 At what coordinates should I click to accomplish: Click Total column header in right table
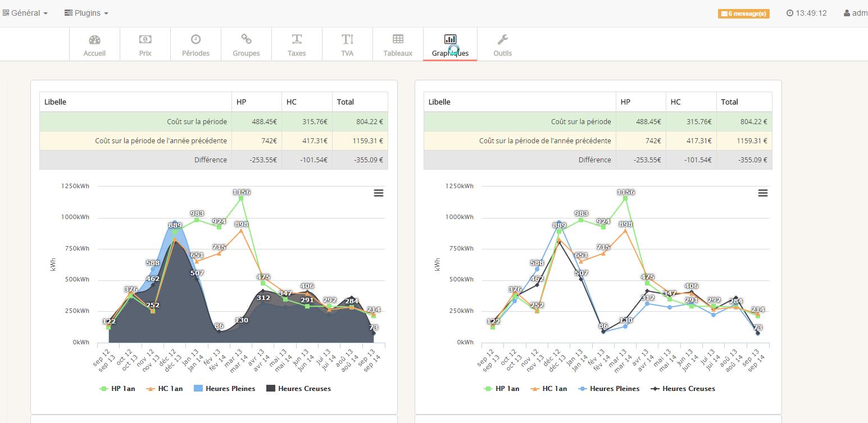pyautogui.click(x=744, y=102)
